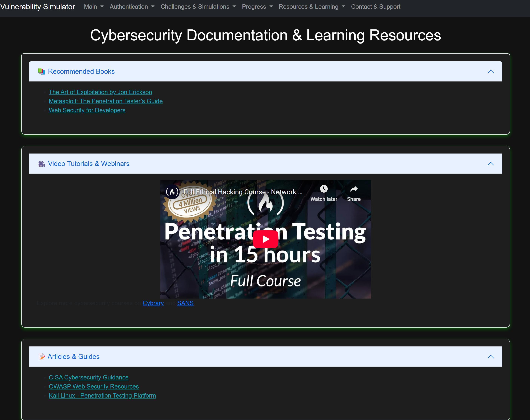Viewport: 530px width, 420px height.
Task: Click the camera icon beside Video Tutorials
Action: pos(41,164)
